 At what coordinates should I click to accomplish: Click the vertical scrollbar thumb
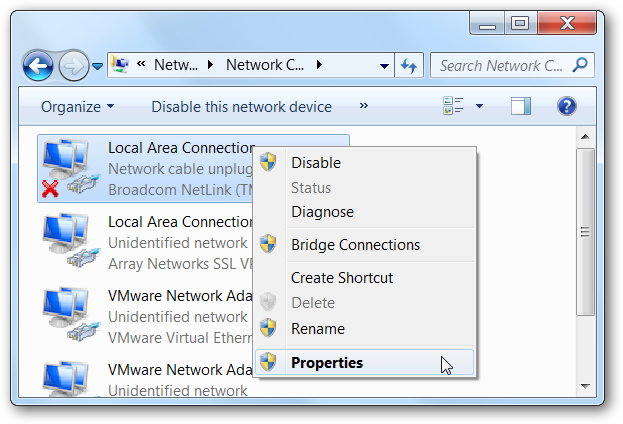point(585,232)
